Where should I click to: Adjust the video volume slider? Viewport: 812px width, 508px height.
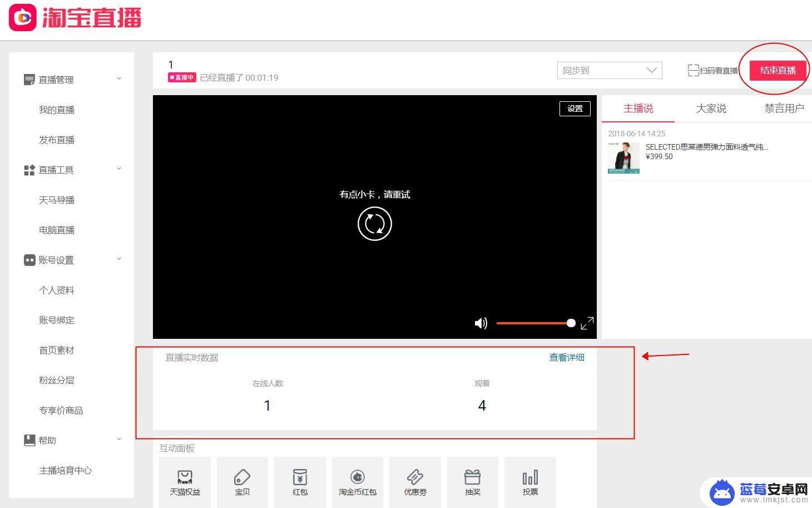click(x=536, y=323)
